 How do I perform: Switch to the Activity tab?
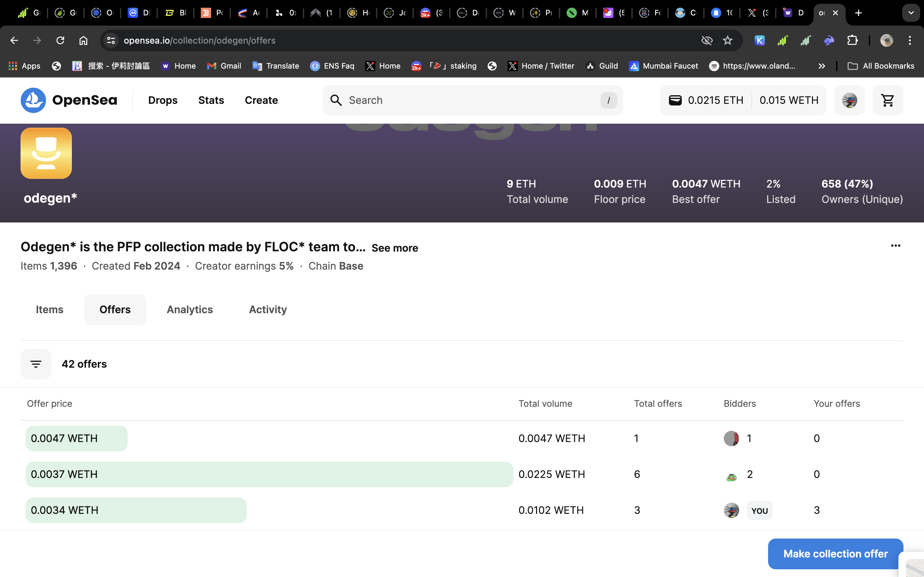[x=268, y=309]
